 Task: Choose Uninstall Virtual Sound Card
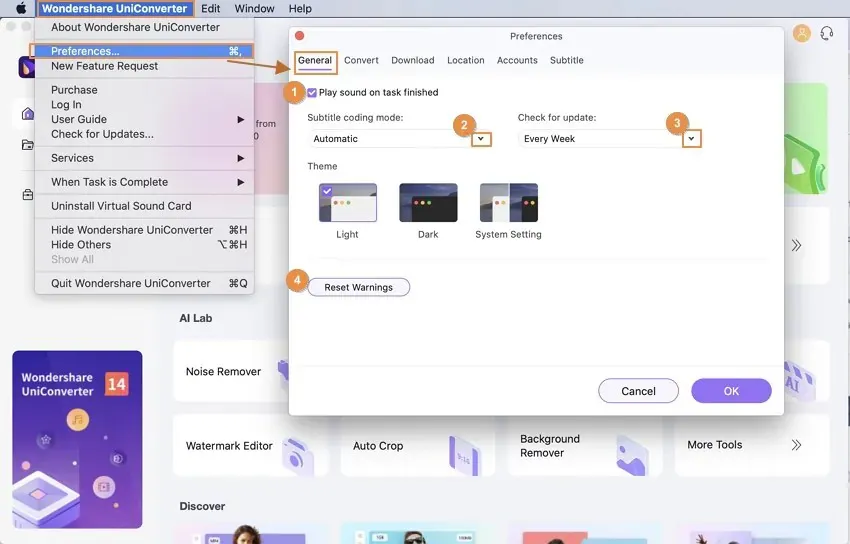click(x=144, y=206)
